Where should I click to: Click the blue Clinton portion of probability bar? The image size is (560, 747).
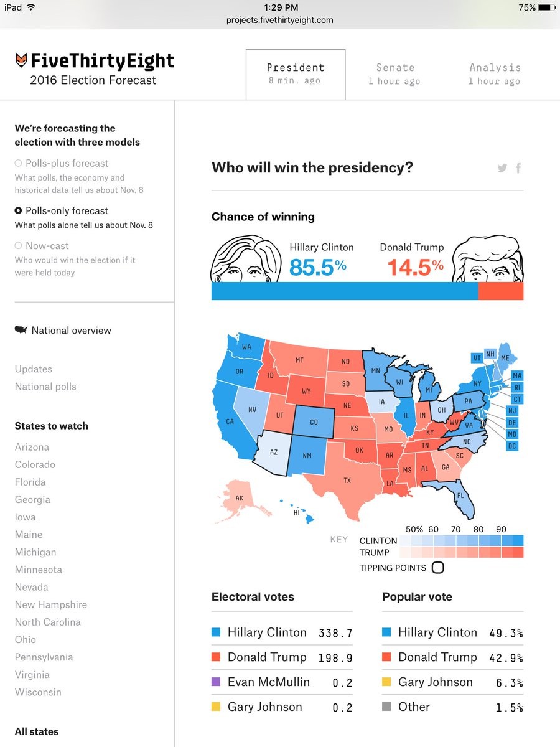[x=345, y=291]
